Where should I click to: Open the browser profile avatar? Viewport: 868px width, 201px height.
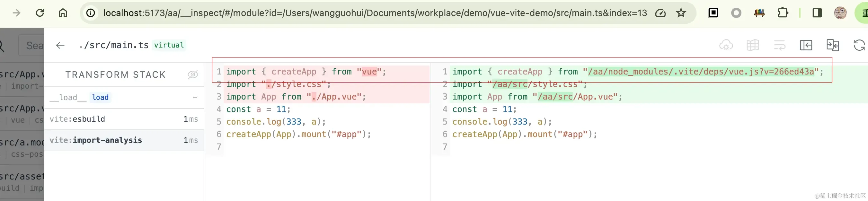[x=840, y=13]
